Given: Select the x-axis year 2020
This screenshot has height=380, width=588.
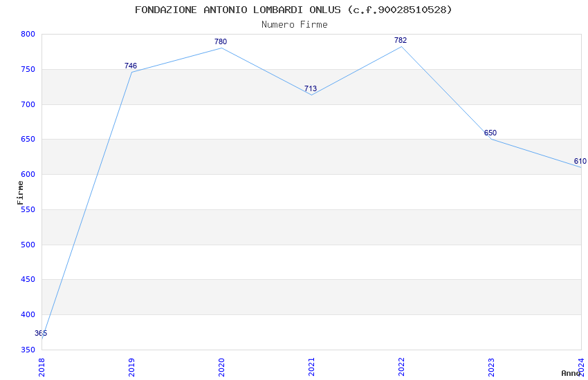Looking at the screenshot, I should [221, 368].
